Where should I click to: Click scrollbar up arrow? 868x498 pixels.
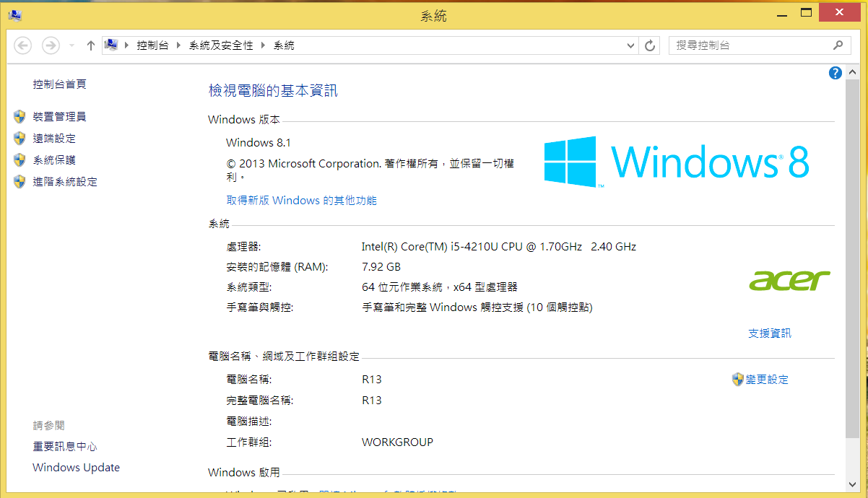[854, 73]
